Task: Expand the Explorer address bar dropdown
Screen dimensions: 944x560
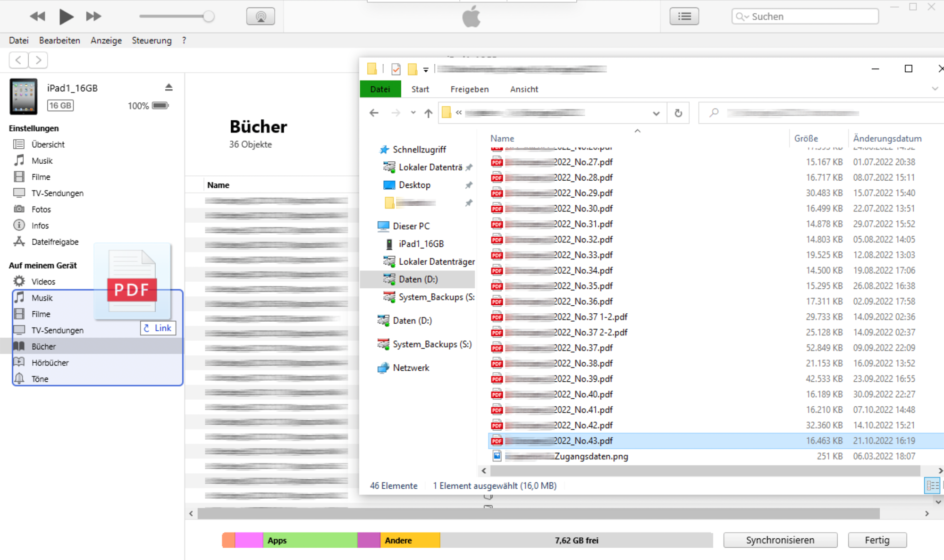Action: click(x=656, y=113)
